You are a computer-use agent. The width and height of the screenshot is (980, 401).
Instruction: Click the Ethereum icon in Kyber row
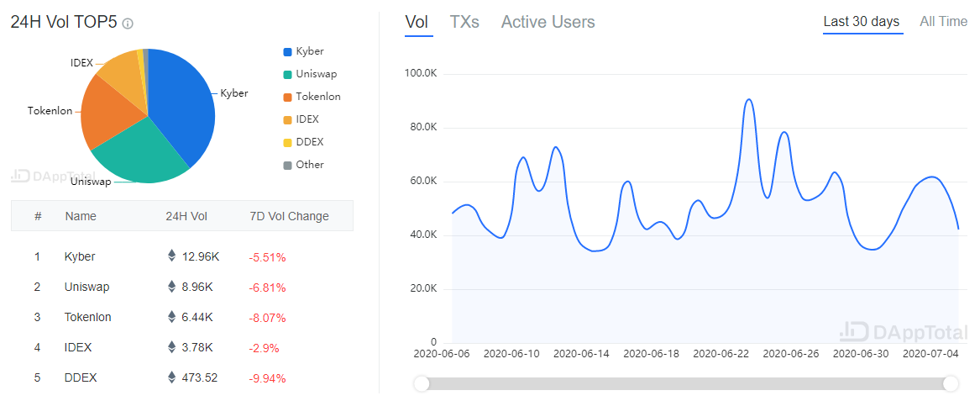tap(171, 256)
